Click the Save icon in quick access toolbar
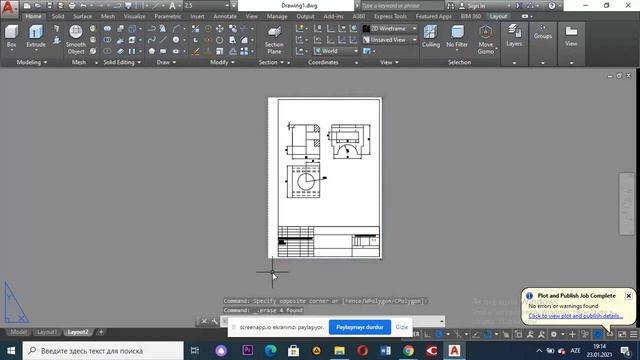This screenshot has width=640, height=360. [x=49, y=6]
